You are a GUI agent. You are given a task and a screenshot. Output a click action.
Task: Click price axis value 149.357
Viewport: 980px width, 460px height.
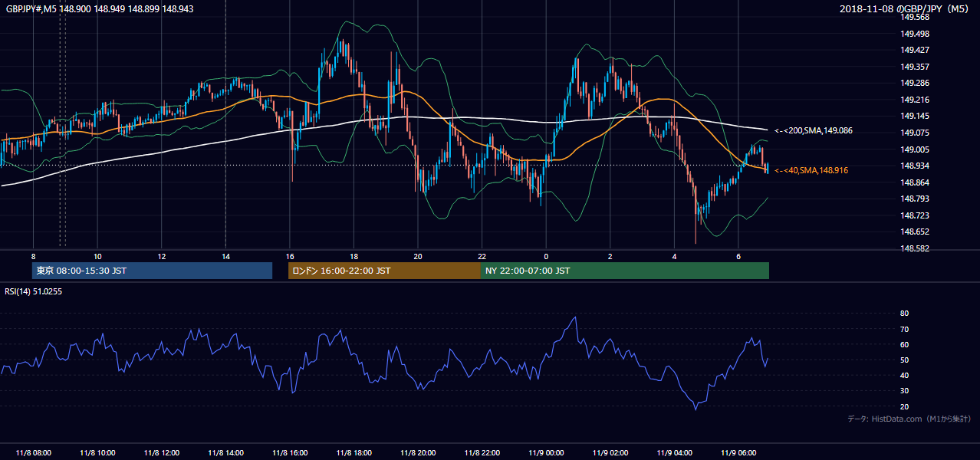(916, 67)
